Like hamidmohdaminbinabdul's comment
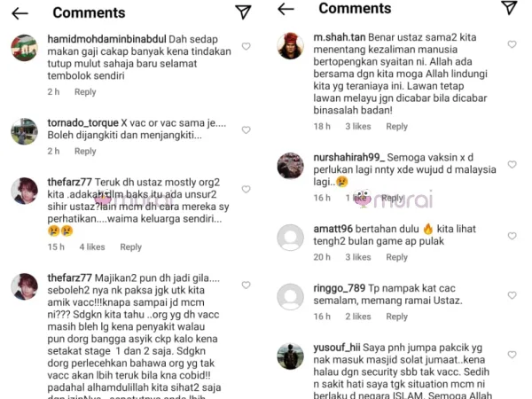Image resolution: width=532 pixels, height=399 pixels. 246,46
